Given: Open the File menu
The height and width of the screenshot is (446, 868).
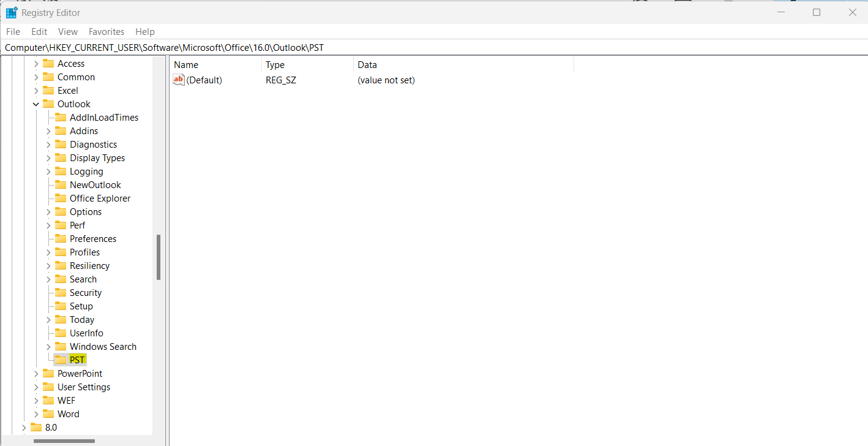Looking at the screenshot, I should tap(13, 31).
